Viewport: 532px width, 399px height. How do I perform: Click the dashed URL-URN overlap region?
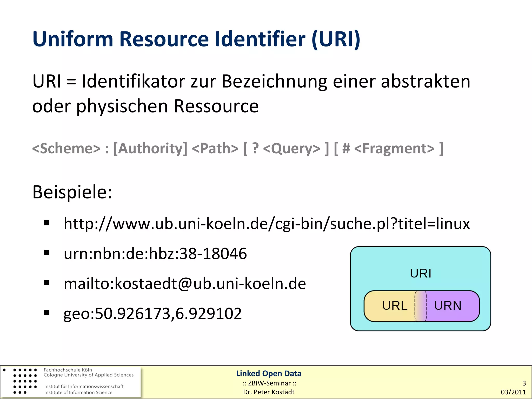click(421, 306)
